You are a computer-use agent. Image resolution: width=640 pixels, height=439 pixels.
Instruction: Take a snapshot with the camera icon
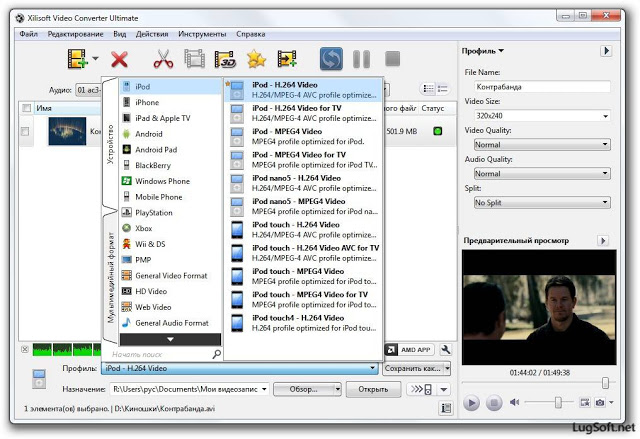point(600,403)
